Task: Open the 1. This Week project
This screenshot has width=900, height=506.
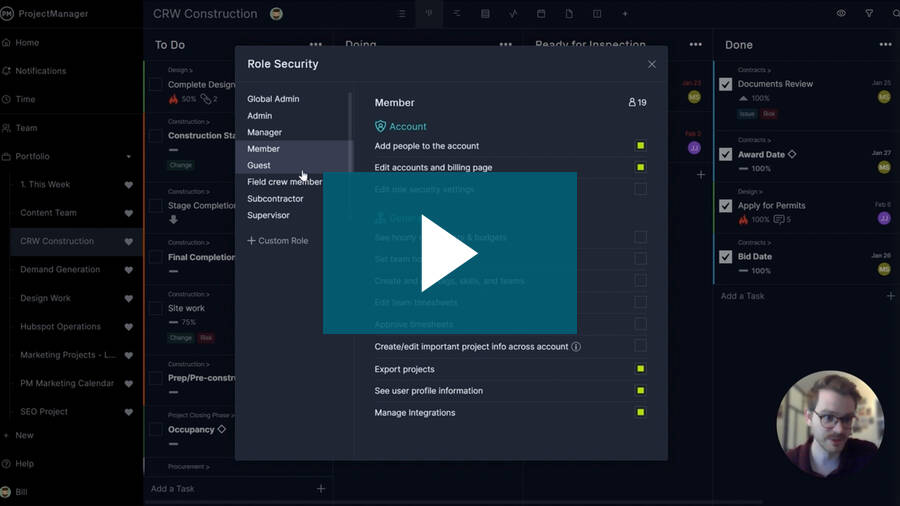Action: tap(45, 184)
